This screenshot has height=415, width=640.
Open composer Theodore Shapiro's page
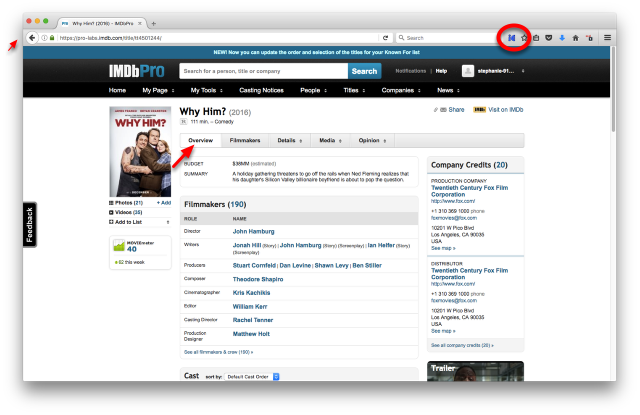point(258,279)
